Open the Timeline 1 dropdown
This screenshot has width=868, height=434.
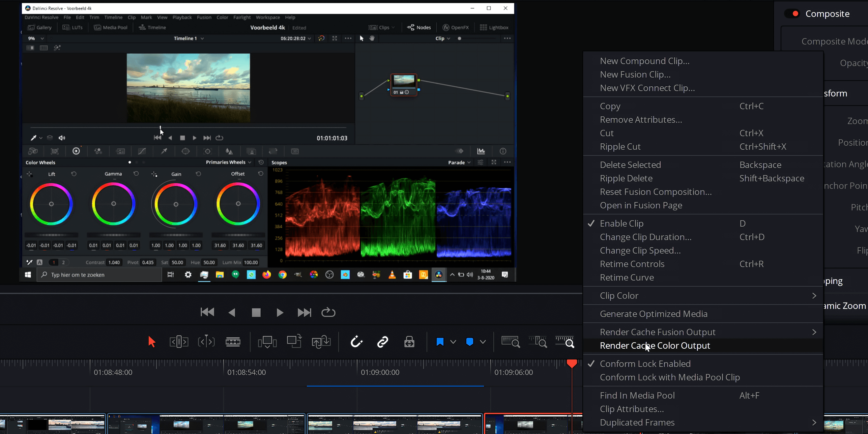[188, 38]
